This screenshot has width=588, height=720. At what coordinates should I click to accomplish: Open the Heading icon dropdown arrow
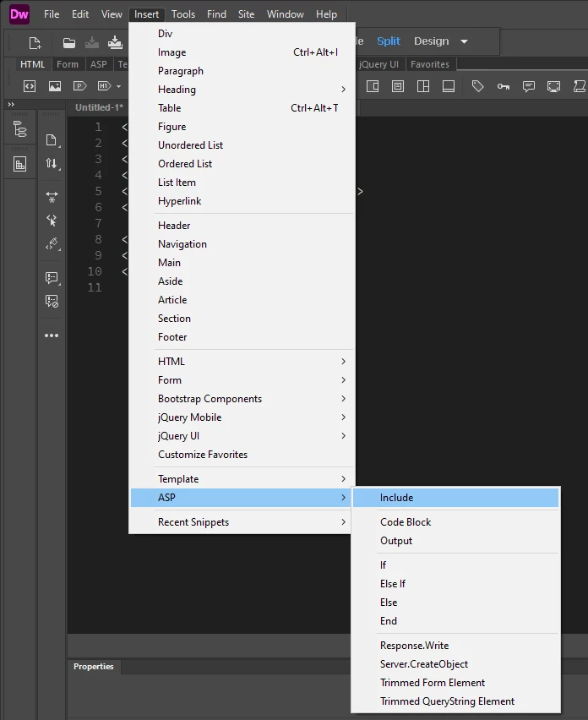118,86
